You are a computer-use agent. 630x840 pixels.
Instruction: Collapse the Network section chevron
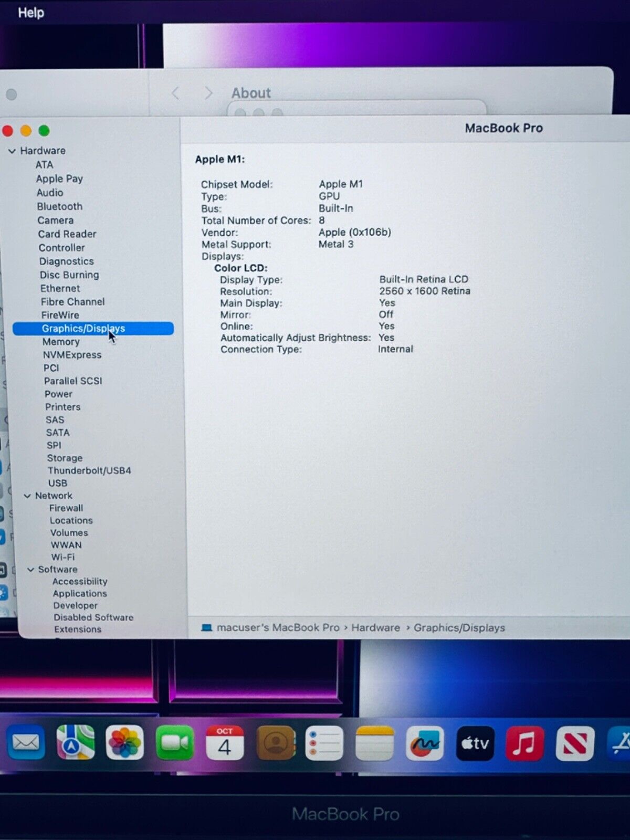coord(27,496)
